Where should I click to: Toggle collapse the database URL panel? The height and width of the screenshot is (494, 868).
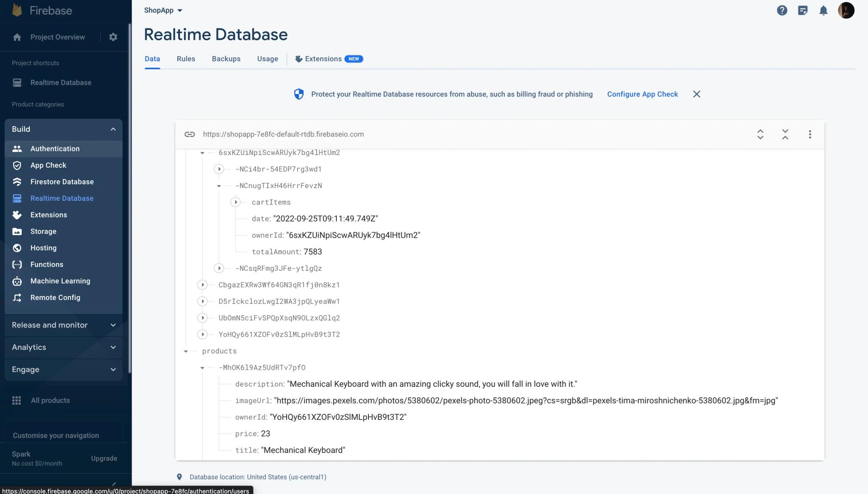click(786, 134)
